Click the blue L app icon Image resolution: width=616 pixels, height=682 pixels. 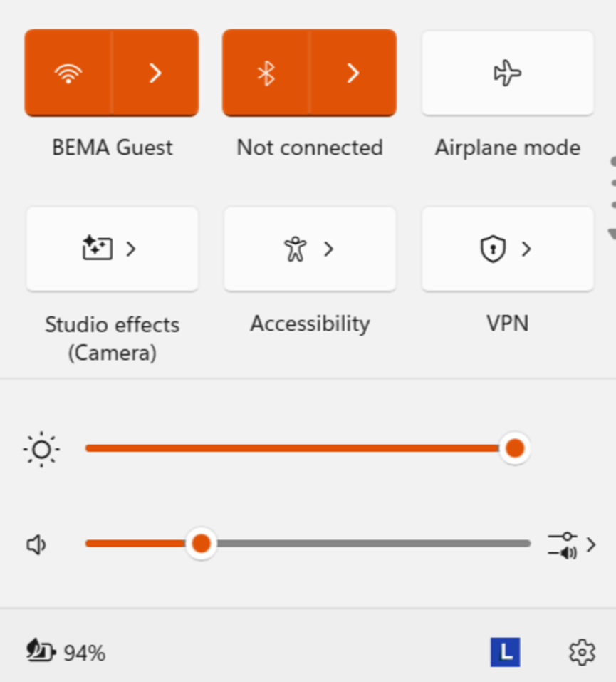pyautogui.click(x=505, y=652)
